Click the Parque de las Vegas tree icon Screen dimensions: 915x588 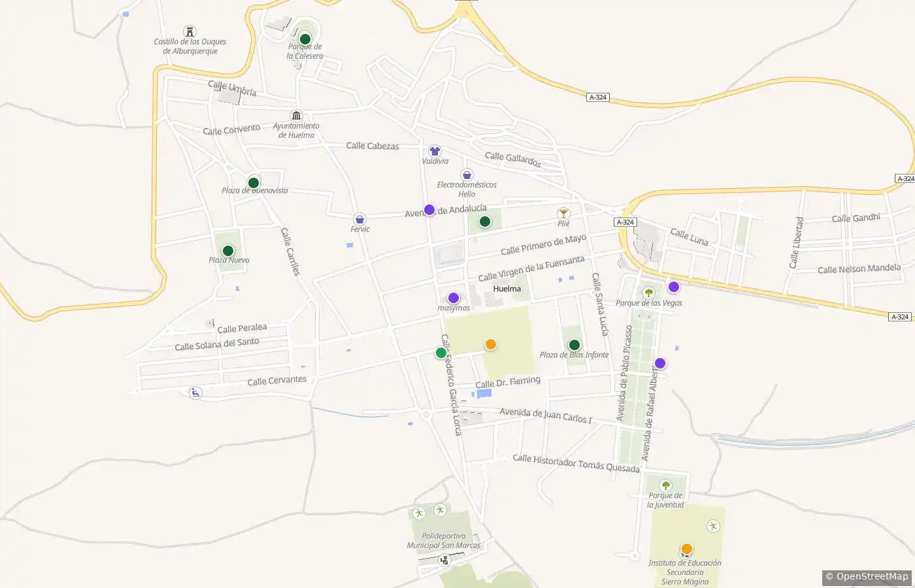[648, 293]
